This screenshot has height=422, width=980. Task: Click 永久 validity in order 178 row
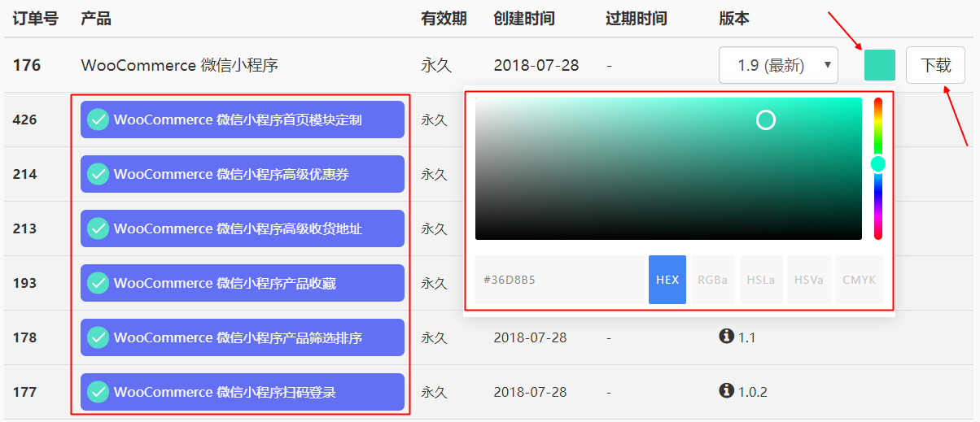434,337
